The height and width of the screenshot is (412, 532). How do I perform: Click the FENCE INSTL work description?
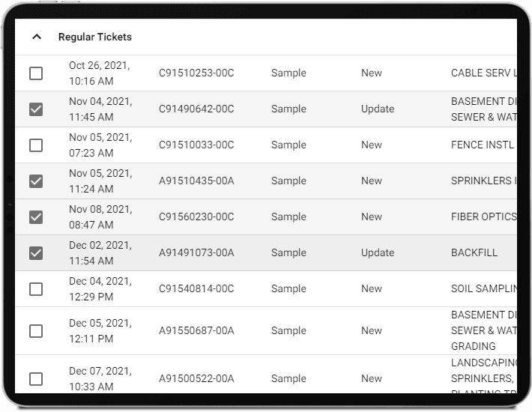pos(483,145)
